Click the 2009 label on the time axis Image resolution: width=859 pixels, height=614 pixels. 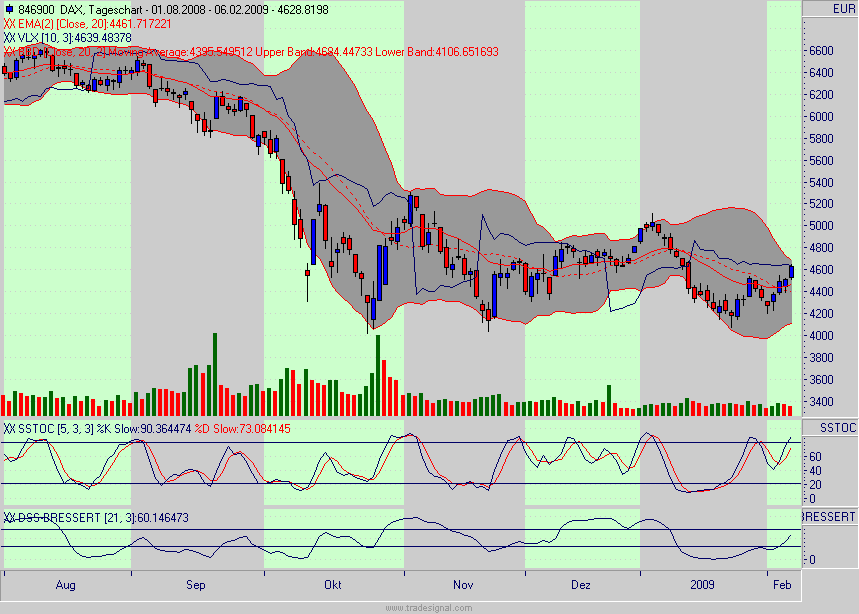[704, 584]
